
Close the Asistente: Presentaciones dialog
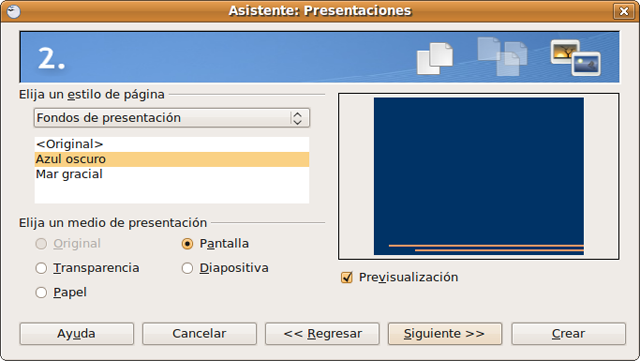[x=624, y=11]
